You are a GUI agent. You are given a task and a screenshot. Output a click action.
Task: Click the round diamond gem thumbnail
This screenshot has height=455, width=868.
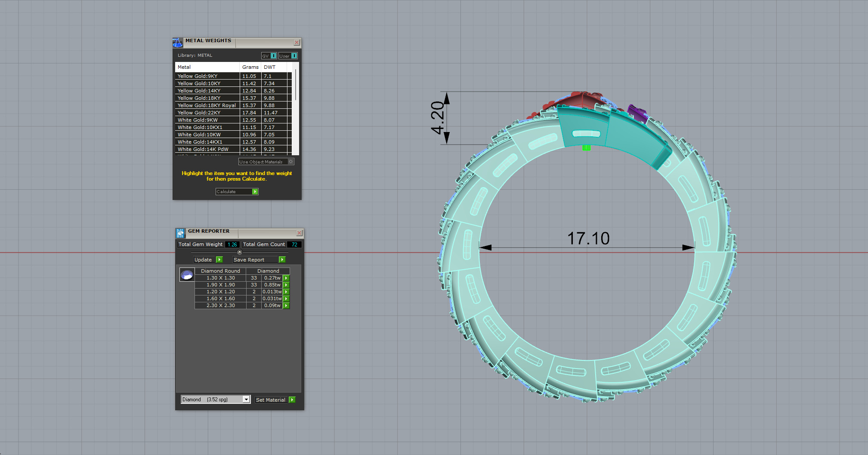point(187,275)
